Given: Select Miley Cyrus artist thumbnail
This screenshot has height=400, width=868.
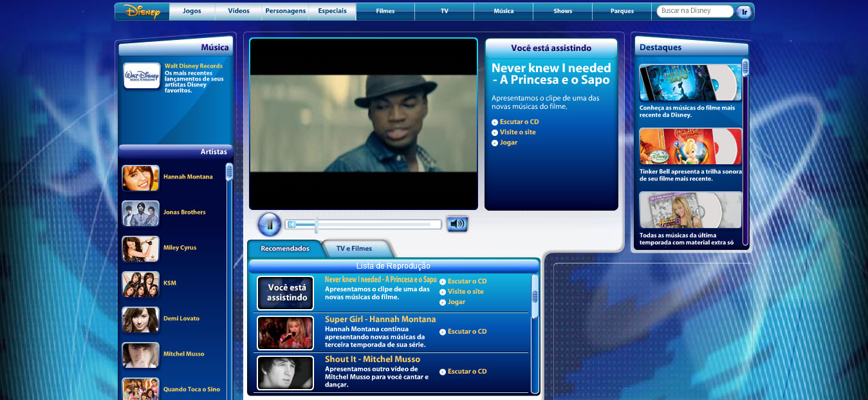Looking at the screenshot, I should (x=140, y=249).
